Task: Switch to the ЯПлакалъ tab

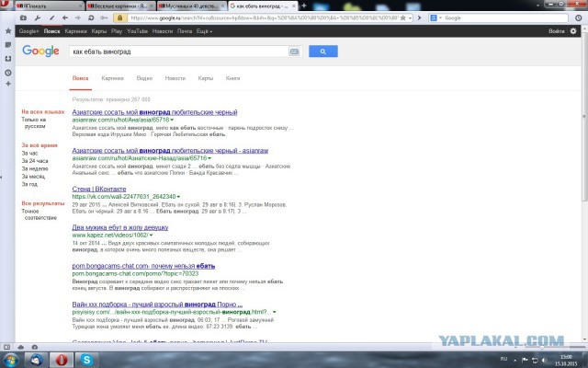Action: [x=50, y=6]
